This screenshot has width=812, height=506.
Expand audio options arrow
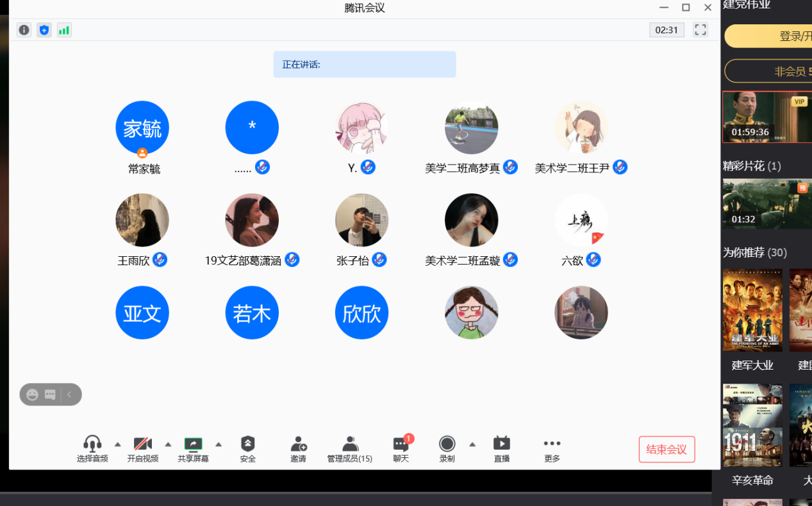(x=117, y=445)
